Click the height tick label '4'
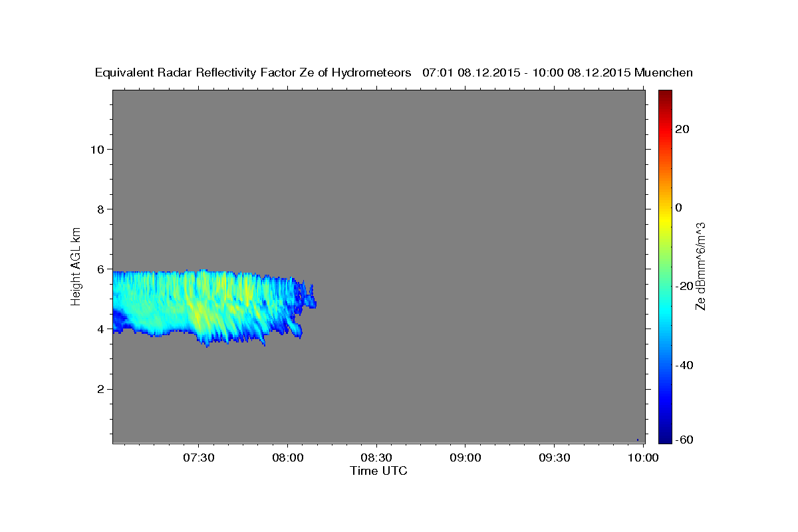 100,329
